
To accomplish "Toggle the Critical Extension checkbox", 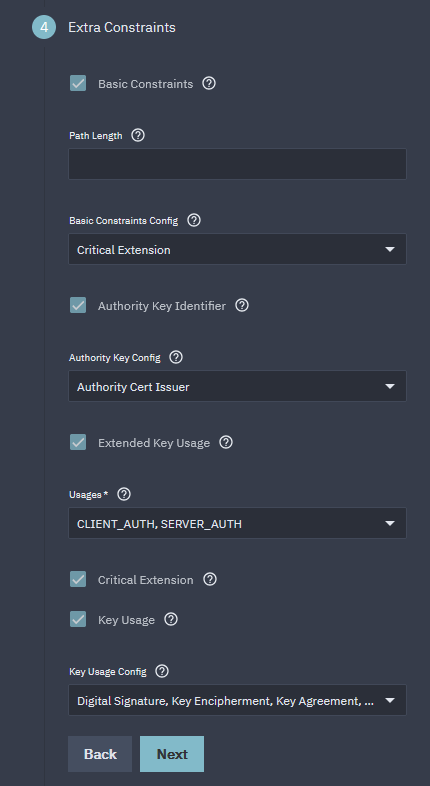I will 78,579.
